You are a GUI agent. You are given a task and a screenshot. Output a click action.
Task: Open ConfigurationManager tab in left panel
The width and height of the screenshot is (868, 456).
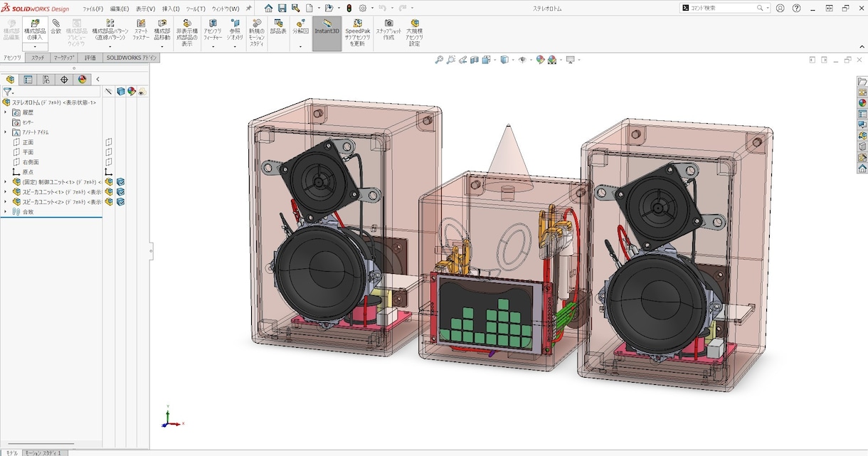46,79
